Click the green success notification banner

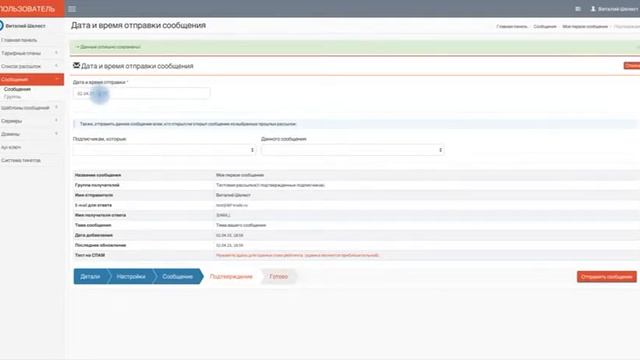pyautogui.click(x=355, y=47)
